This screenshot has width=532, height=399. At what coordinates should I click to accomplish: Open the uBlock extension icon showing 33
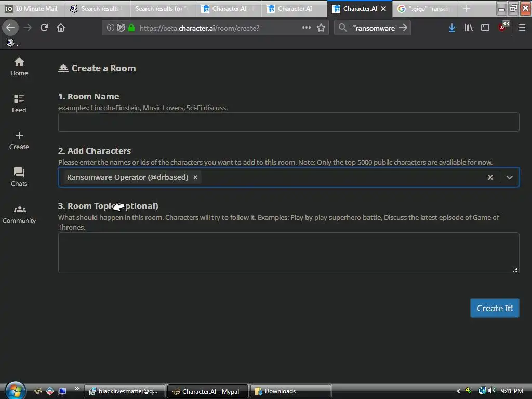tap(503, 26)
